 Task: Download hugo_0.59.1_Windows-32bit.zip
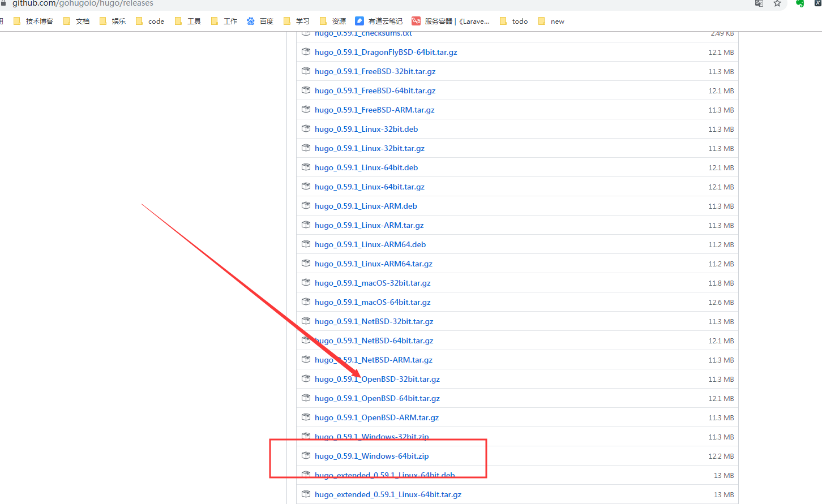[372, 437]
